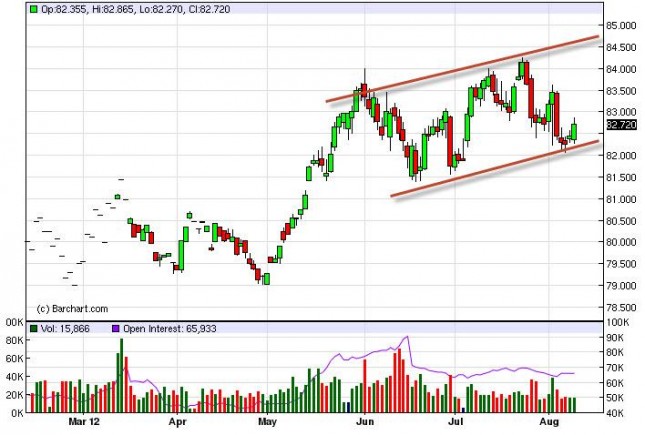Click the 'Apr' date axis label
This screenshot has height=435, width=645.
[177, 421]
